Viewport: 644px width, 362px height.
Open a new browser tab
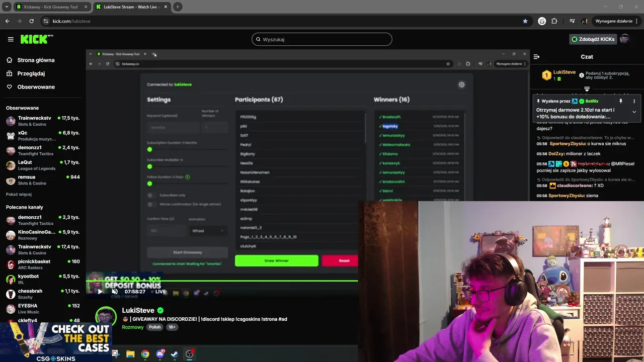click(178, 7)
